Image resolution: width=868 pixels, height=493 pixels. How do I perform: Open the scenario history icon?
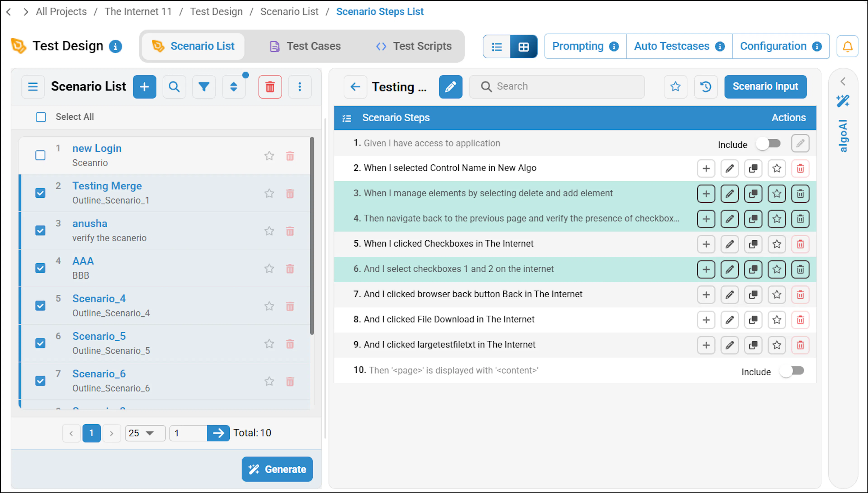click(x=705, y=87)
